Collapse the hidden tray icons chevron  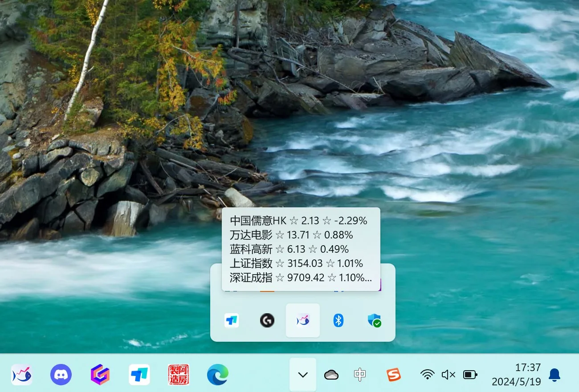303,375
